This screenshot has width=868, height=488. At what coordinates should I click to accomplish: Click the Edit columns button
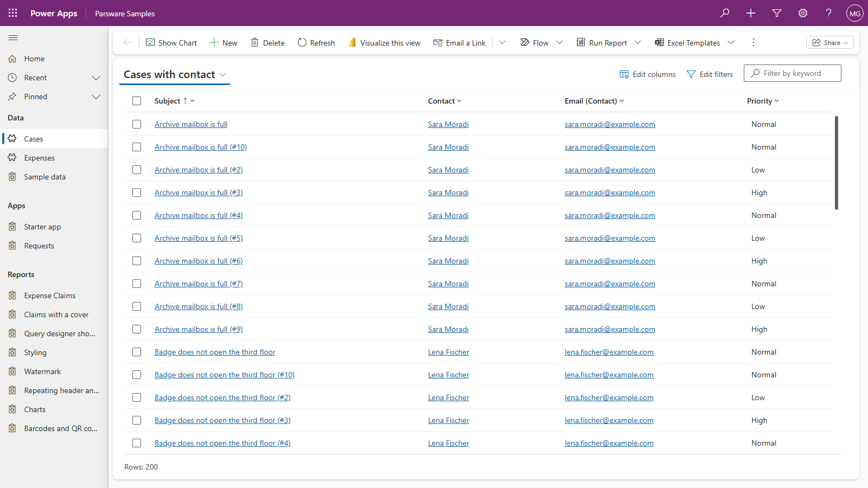coord(648,74)
